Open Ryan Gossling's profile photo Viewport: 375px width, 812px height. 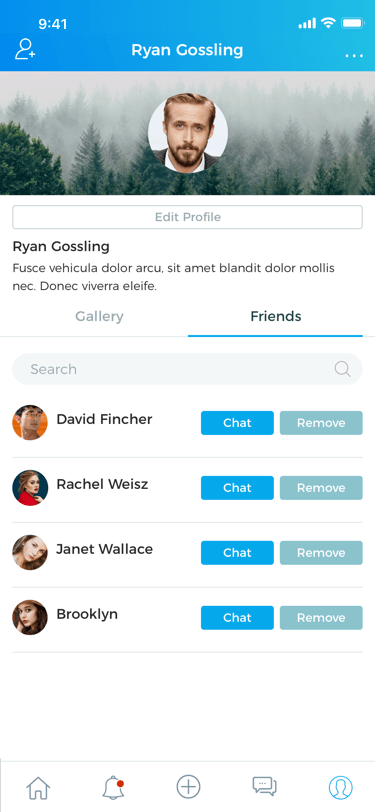click(x=188, y=133)
